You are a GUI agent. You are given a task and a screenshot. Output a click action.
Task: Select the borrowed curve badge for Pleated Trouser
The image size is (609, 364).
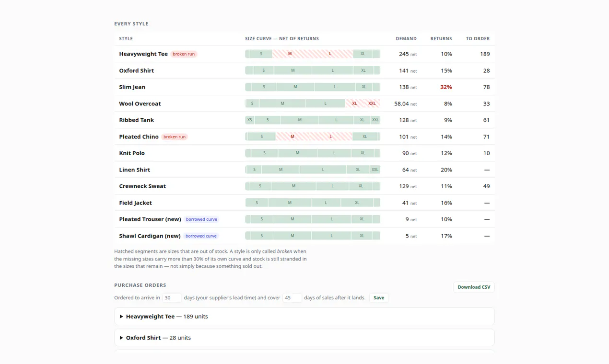point(201,219)
